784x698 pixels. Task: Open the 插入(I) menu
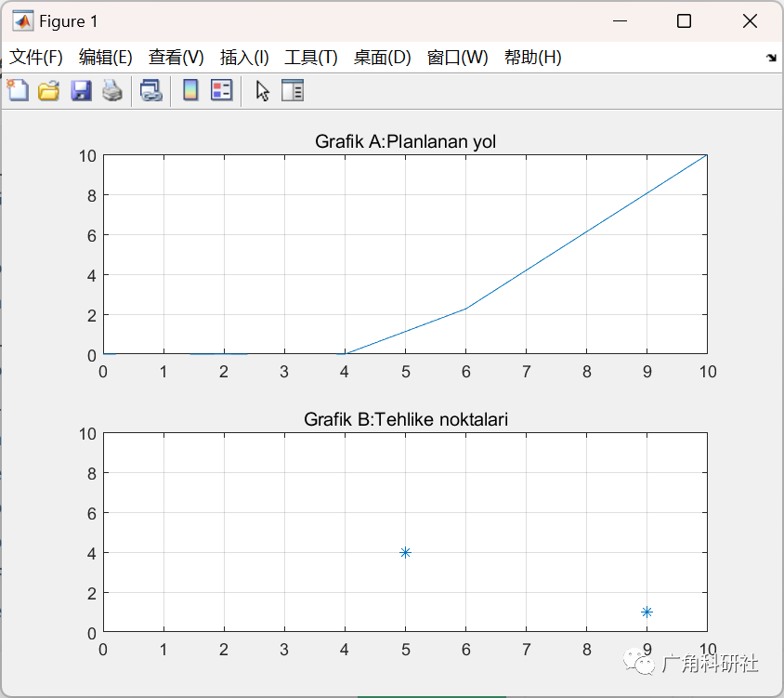click(243, 57)
